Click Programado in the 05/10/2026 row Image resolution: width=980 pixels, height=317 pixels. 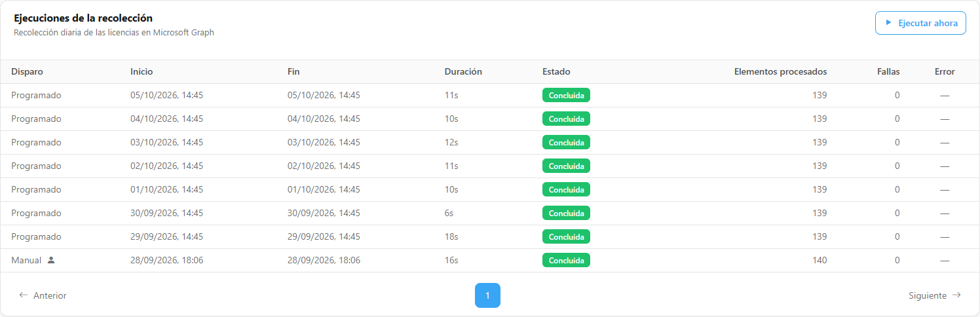pyautogui.click(x=36, y=95)
